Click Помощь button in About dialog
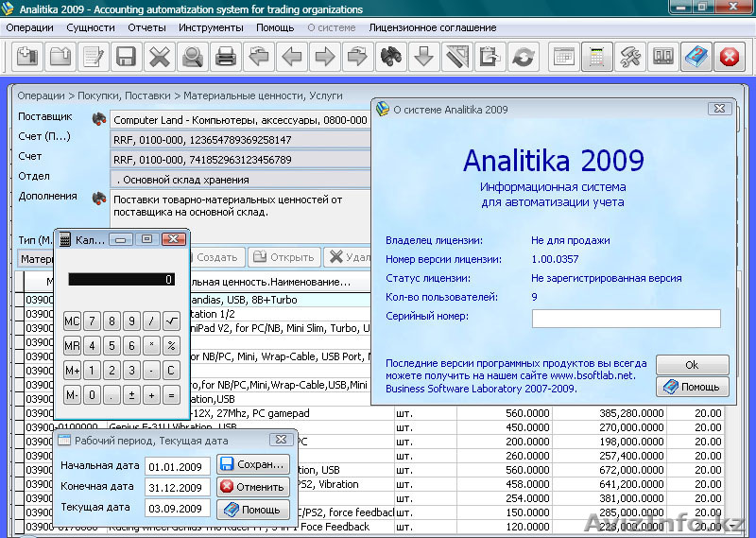 693,387
